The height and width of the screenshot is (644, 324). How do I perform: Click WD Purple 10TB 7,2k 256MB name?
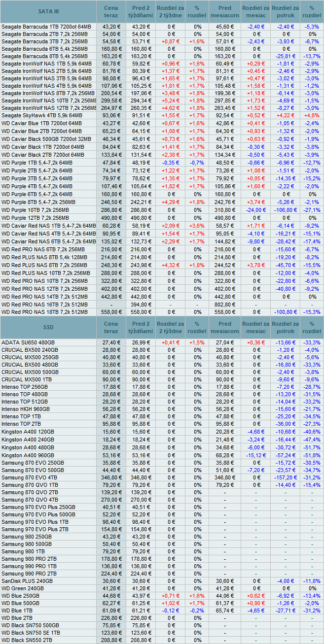pos(36,210)
